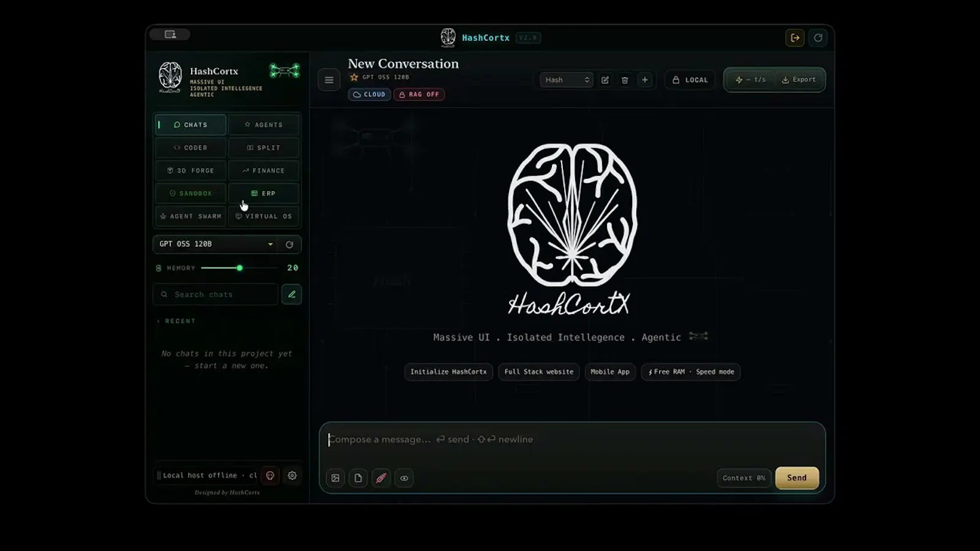Click the HashCortx brain logo in title bar
Screen dimensions: 980x551
pos(448,37)
